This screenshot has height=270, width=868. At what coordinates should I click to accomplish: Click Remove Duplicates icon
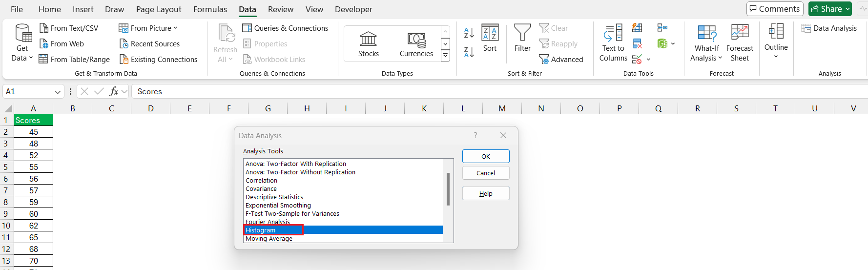pyautogui.click(x=637, y=44)
